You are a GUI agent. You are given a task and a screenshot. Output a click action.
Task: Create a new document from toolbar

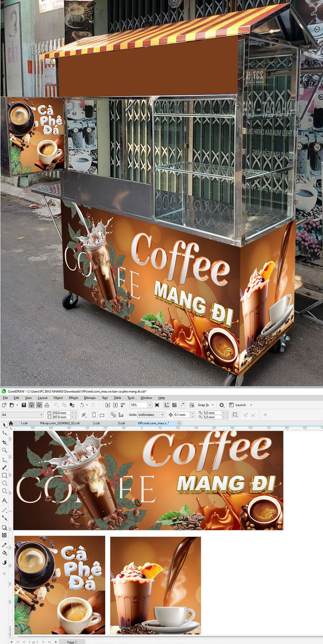point(4,405)
